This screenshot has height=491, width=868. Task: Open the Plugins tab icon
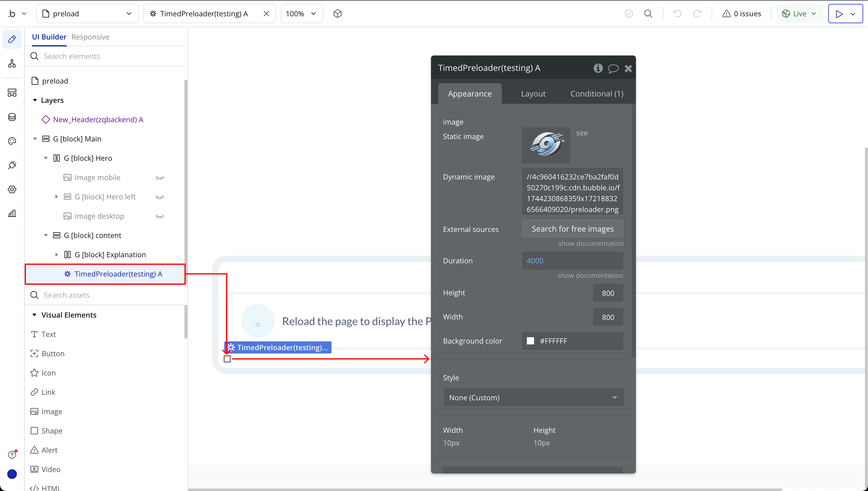(x=12, y=165)
